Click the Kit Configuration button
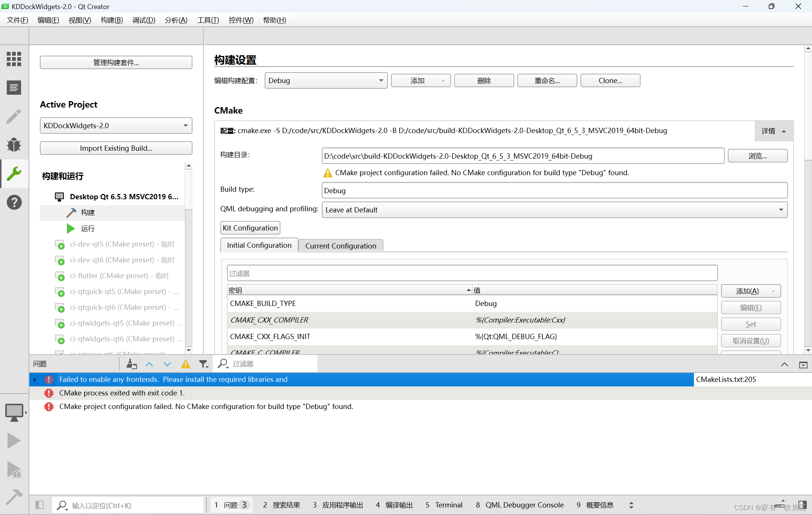812x515 pixels. (x=250, y=228)
